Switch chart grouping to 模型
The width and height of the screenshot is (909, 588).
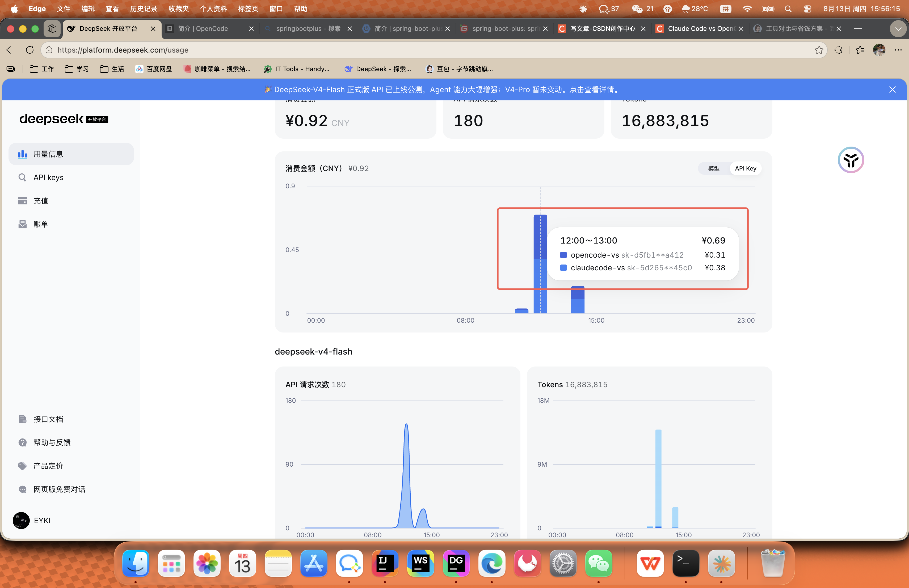[x=713, y=168]
